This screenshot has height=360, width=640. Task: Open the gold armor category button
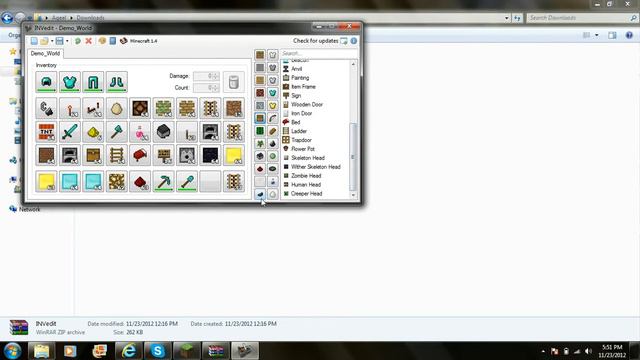coord(273,106)
